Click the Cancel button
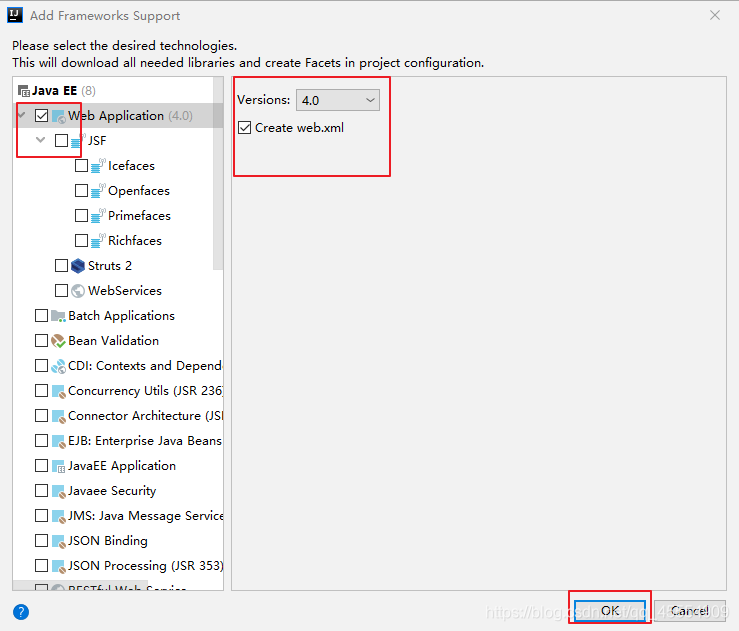739x631 pixels. [690, 611]
